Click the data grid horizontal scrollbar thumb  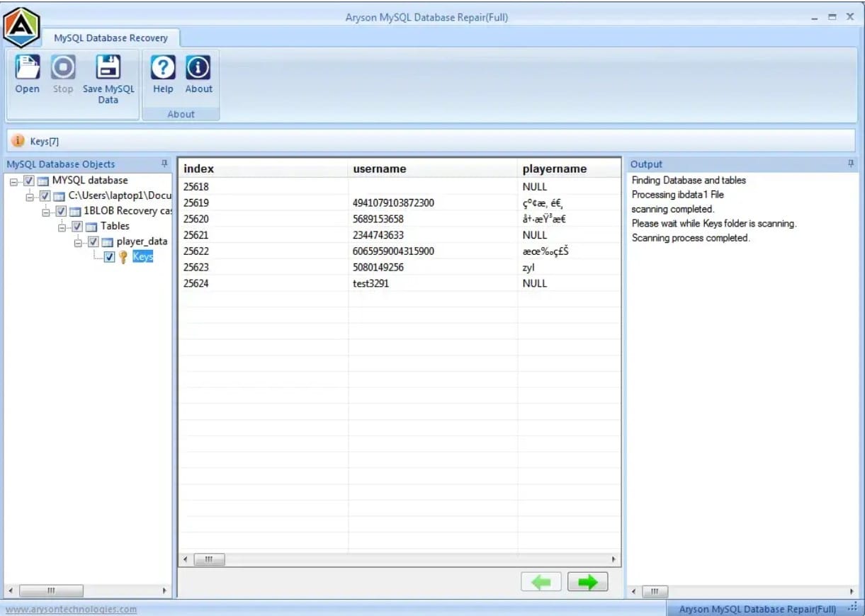pos(209,559)
